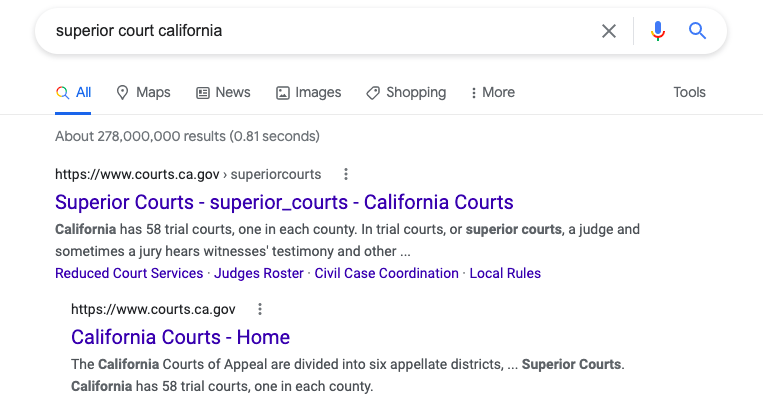
Task: Expand the More search categories menu
Action: [x=493, y=92]
